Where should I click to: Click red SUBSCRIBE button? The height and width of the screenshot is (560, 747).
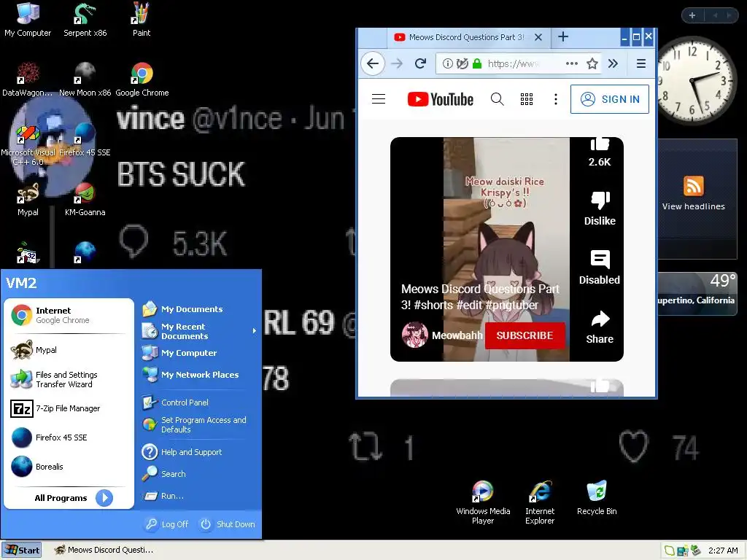pos(525,335)
